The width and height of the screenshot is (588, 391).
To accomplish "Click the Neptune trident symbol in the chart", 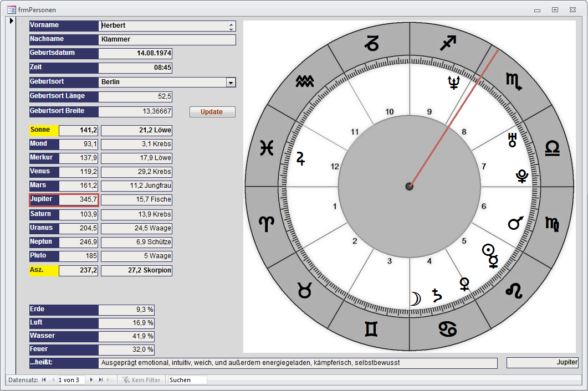I will pos(454,83).
